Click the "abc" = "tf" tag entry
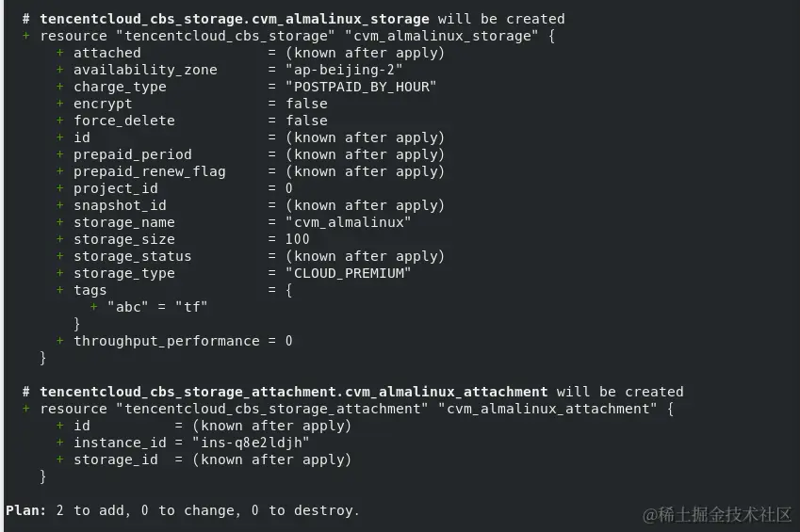 [x=157, y=307]
